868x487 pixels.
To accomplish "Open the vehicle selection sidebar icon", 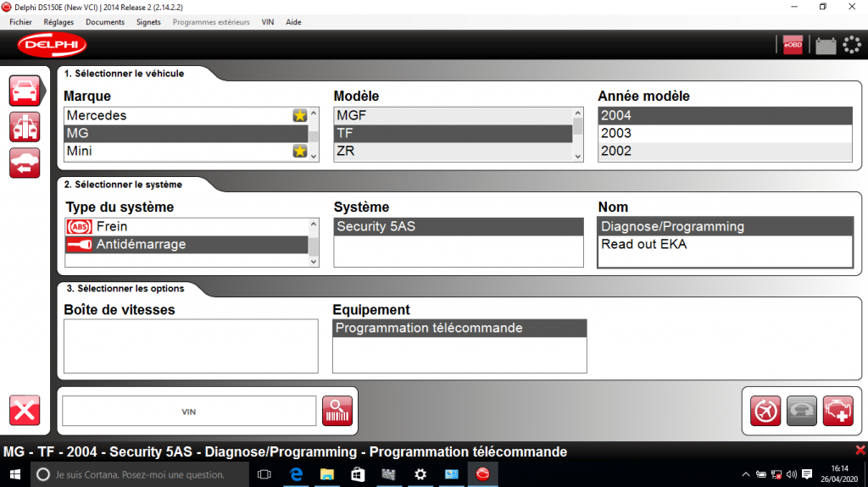I will point(25,91).
